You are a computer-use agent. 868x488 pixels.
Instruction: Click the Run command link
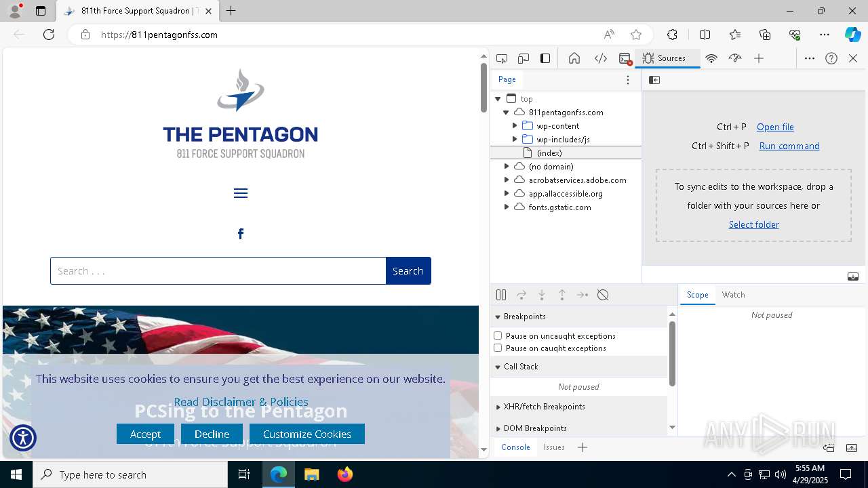789,146
